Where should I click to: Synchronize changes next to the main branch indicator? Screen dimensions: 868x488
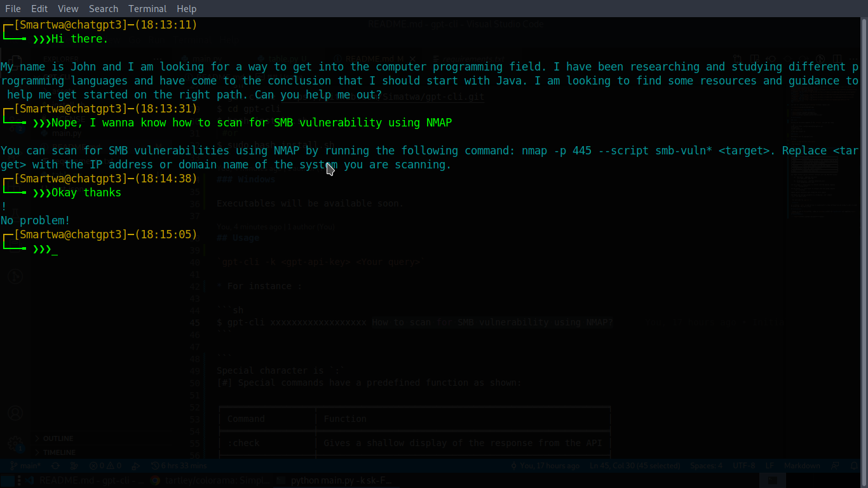click(55, 465)
